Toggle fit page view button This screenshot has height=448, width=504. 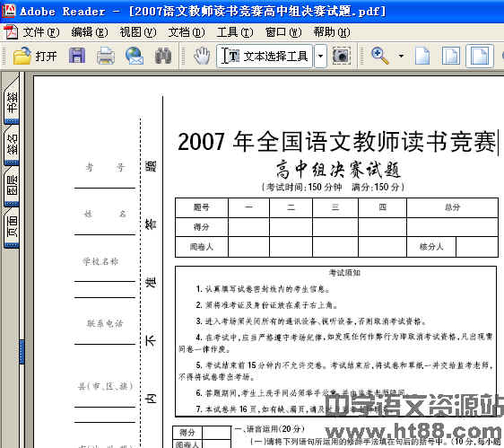(x=451, y=56)
